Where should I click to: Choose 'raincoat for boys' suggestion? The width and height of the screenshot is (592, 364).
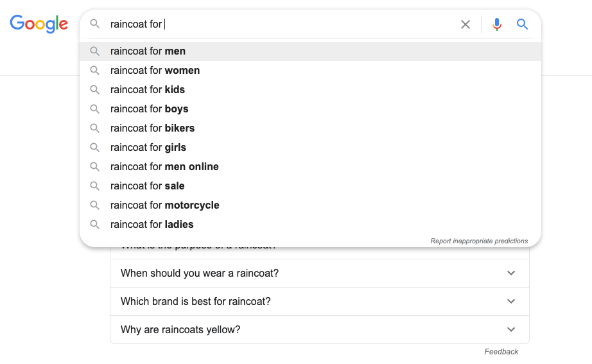coord(149,109)
